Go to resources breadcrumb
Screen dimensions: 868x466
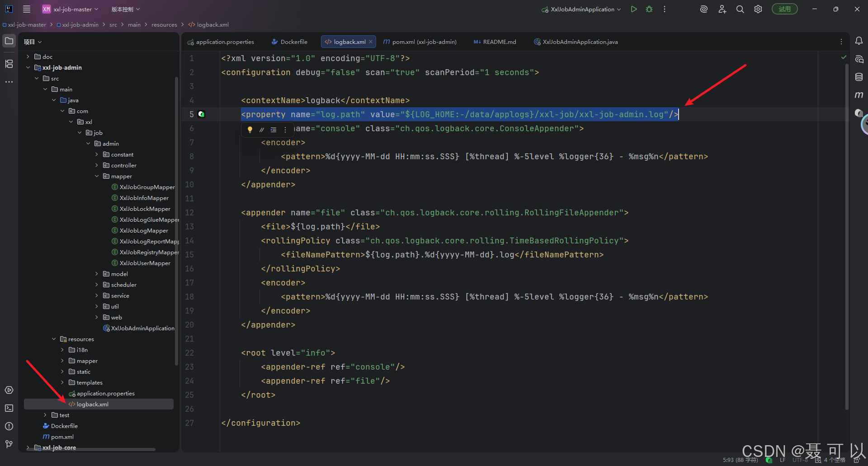[x=164, y=25]
